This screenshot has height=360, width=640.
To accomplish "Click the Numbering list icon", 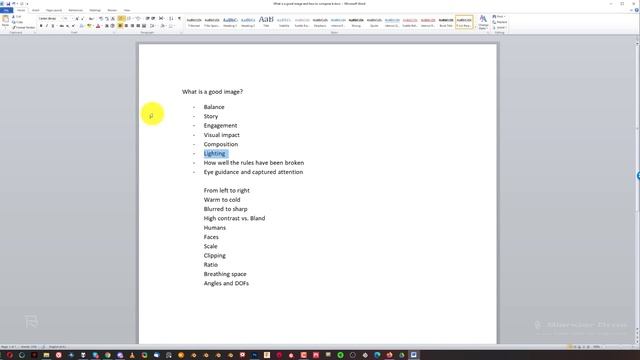I will 129,18.
